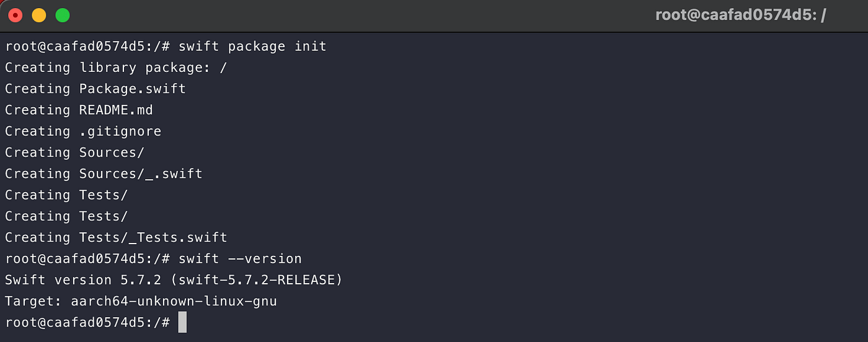
Task: Click the 'swift package init' command text
Action: coord(252,46)
